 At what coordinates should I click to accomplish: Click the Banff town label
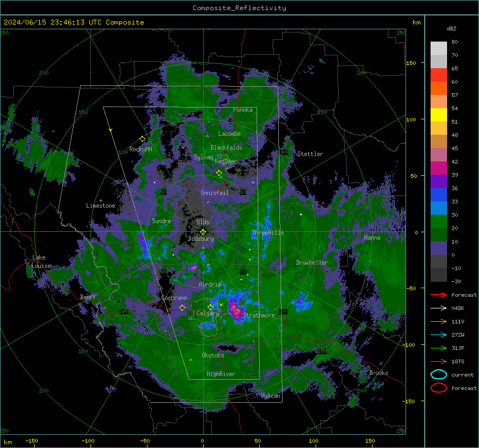click(x=88, y=297)
